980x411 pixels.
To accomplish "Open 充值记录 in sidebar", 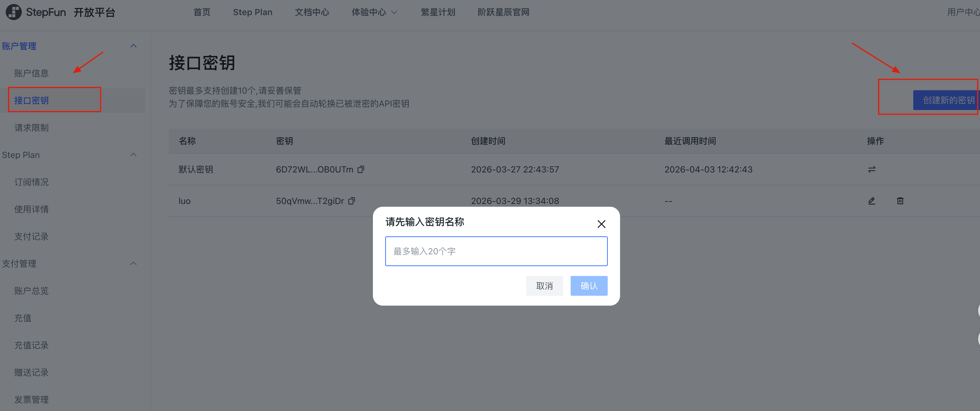I will tap(31, 345).
